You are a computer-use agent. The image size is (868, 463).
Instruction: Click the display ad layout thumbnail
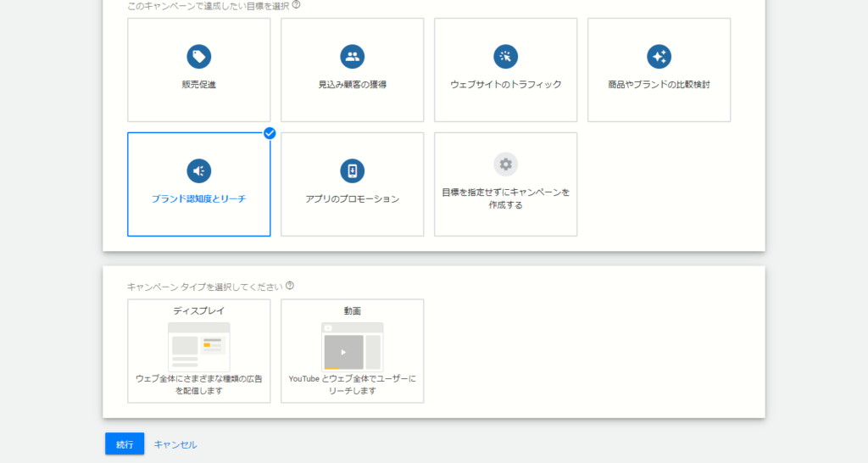pyautogui.click(x=198, y=347)
